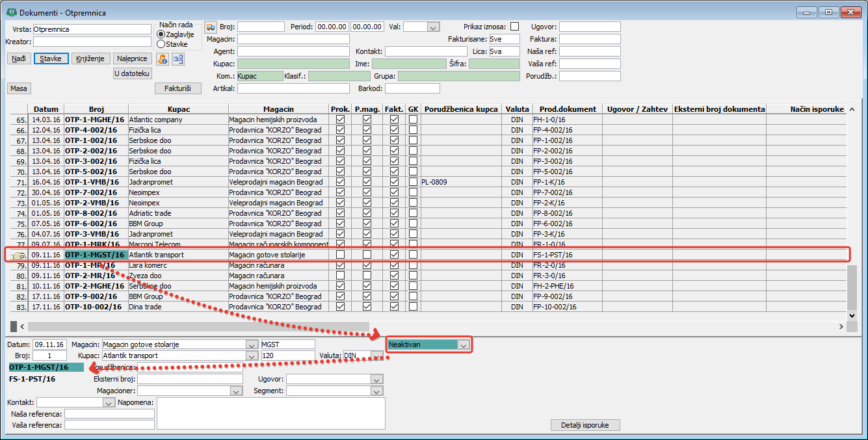Viewport: 868px width, 440px height.
Task: Select the Stavke radio button
Action: (161, 44)
